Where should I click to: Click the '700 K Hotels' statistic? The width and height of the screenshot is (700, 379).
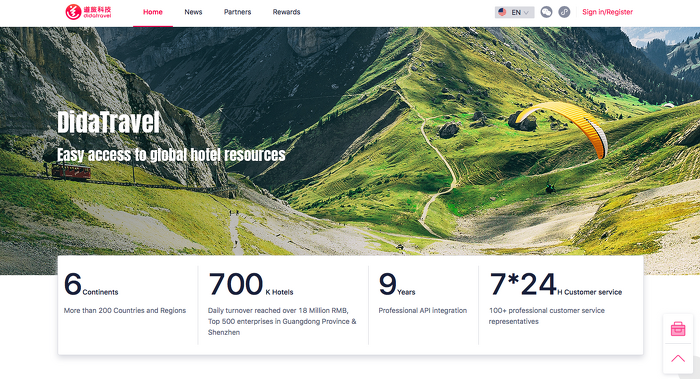[250, 284]
